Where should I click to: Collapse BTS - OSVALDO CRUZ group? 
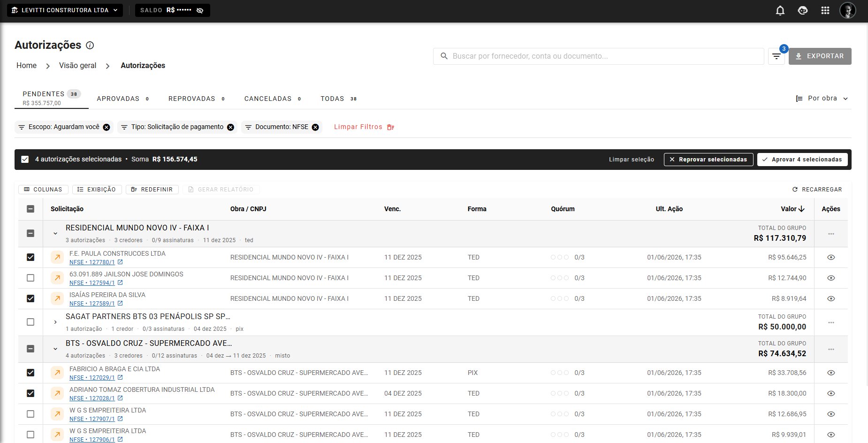click(55, 349)
